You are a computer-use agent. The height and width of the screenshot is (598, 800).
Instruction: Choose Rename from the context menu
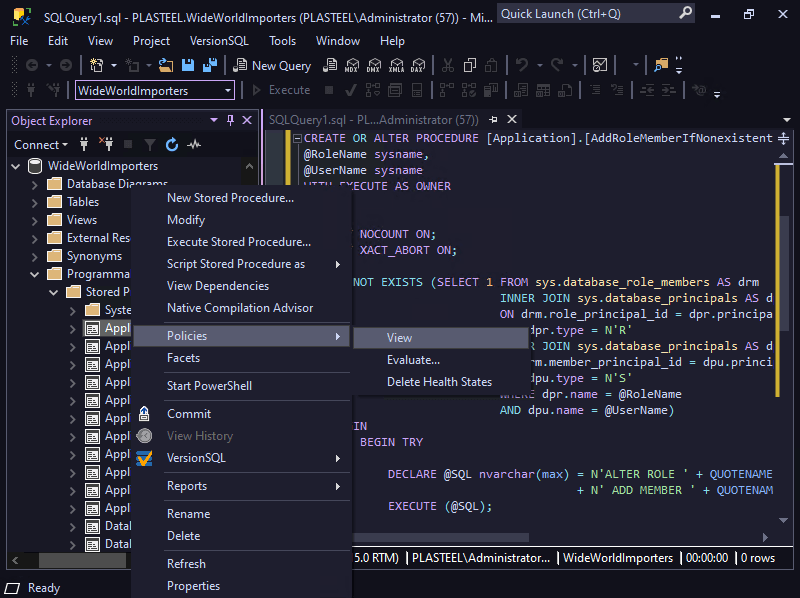188,514
